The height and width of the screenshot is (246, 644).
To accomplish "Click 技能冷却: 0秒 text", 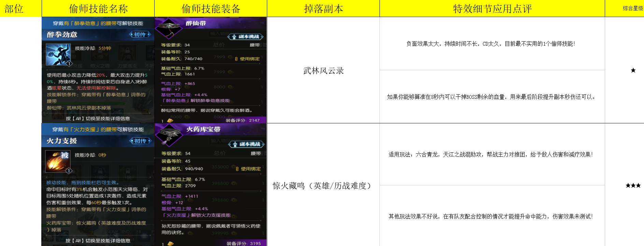I will coord(90,155).
